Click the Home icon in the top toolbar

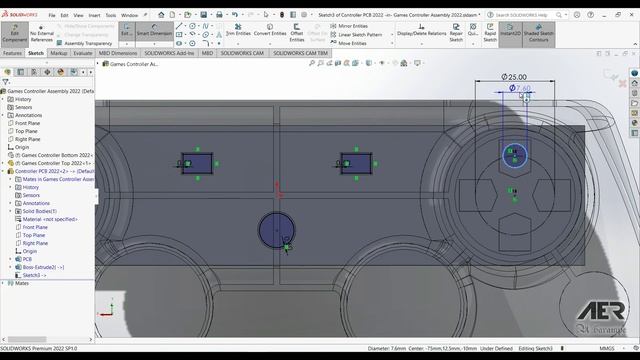[x=161, y=15]
